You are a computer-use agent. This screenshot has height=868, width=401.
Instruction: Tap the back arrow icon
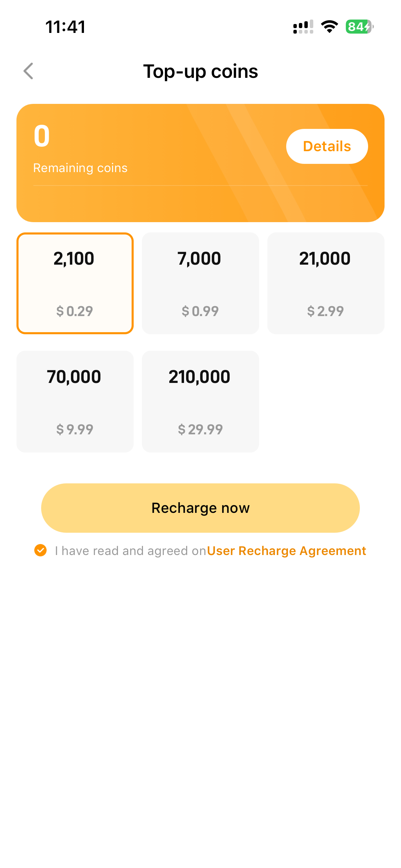tap(28, 71)
